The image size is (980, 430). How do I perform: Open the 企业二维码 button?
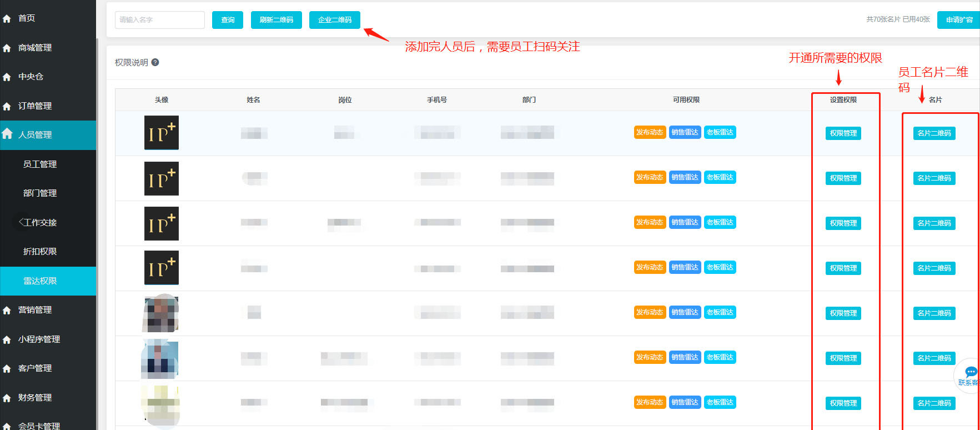[x=335, y=20]
